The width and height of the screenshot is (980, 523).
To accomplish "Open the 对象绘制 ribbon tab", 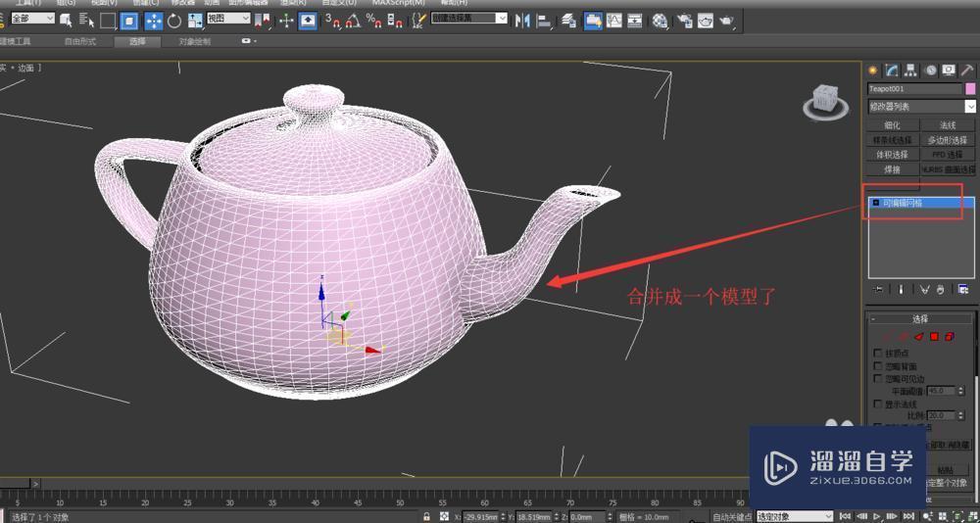I will tap(194, 42).
